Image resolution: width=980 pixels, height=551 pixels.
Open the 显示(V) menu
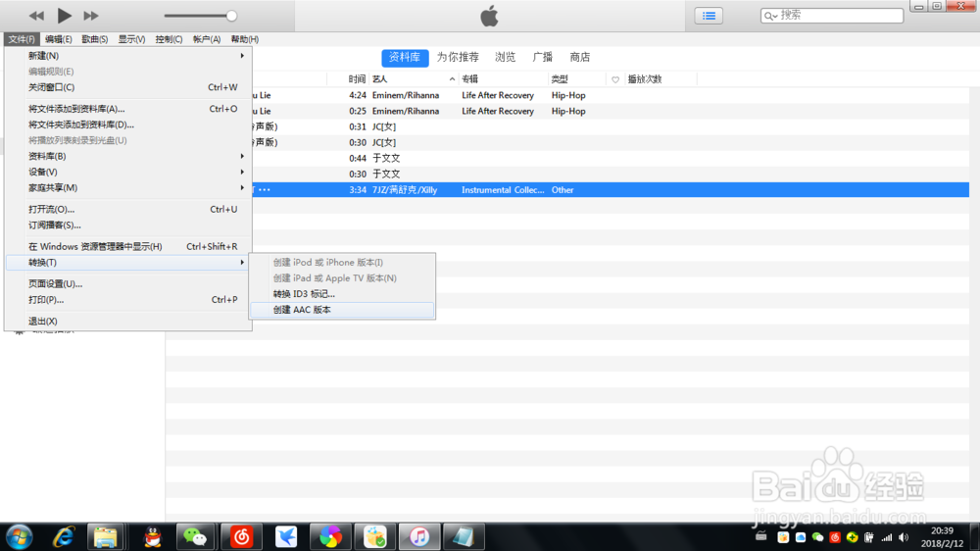pos(132,39)
